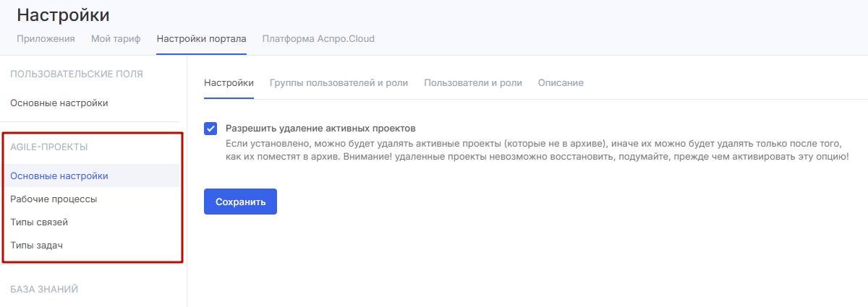Click the Настройки page title
The width and height of the screenshot is (868, 307).
pyautogui.click(x=63, y=14)
